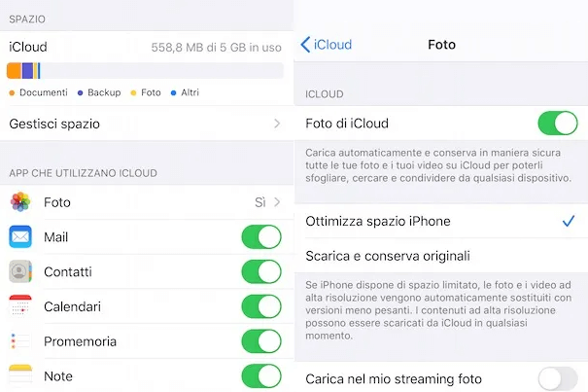Screen dimensions: 588x392
Task: Turn off Foto di iCloud switch
Action: (x=557, y=124)
